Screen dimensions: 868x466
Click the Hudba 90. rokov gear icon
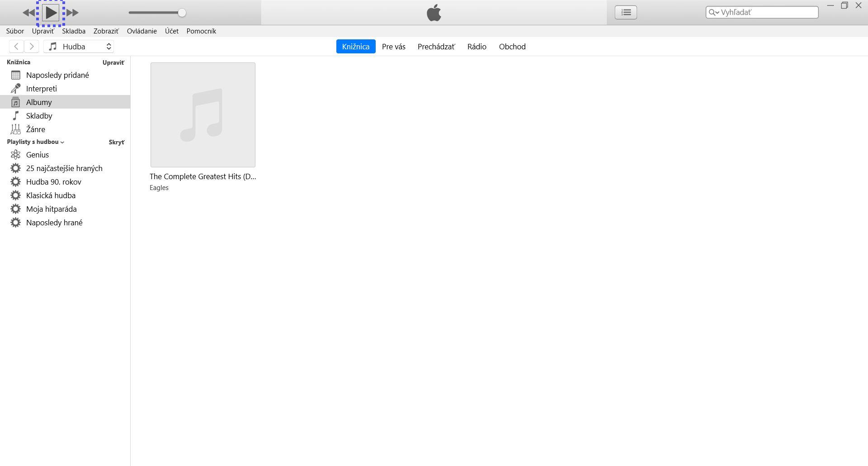click(x=16, y=182)
